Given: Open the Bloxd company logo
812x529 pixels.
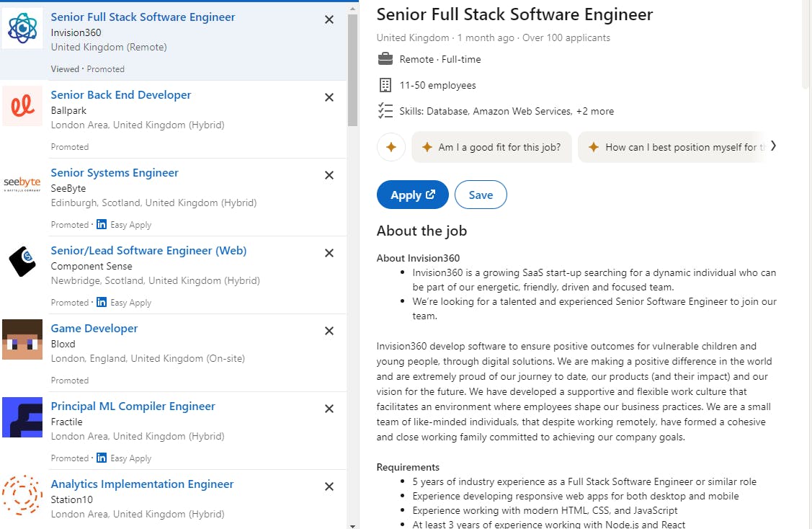Looking at the screenshot, I should [x=22, y=339].
